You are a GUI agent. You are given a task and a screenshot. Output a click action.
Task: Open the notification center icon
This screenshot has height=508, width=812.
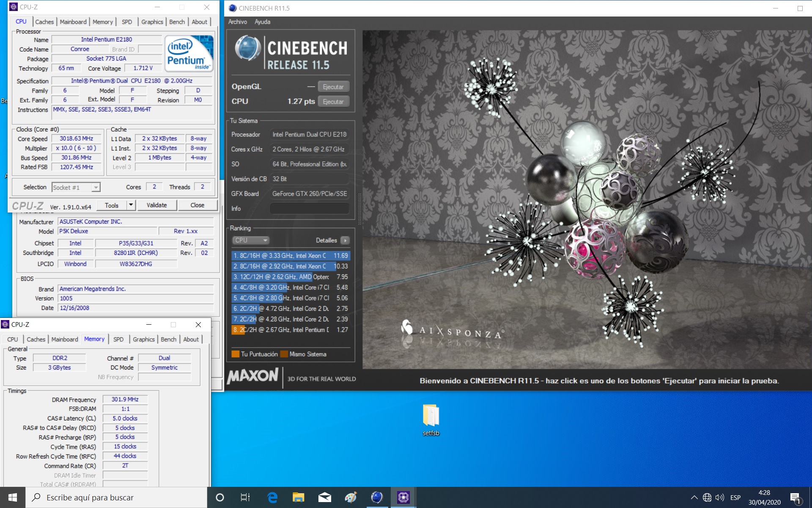pos(796,498)
